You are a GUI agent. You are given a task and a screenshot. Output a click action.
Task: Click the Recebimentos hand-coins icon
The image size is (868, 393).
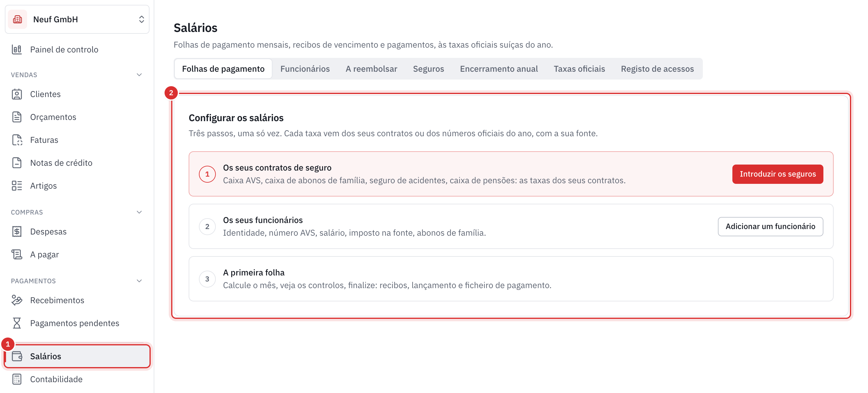point(17,300)
